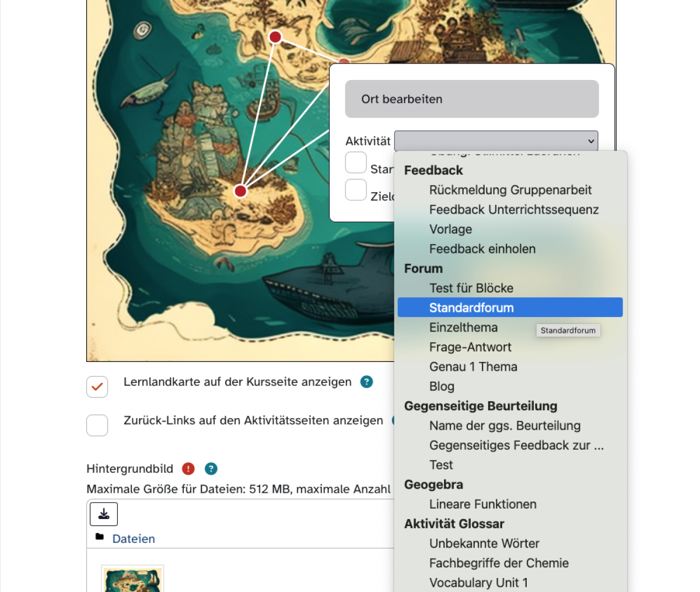This screenshot has height=592, width=700.
Task: Click the red required icon beside Hintergrundbild
Action: [188, 469]
